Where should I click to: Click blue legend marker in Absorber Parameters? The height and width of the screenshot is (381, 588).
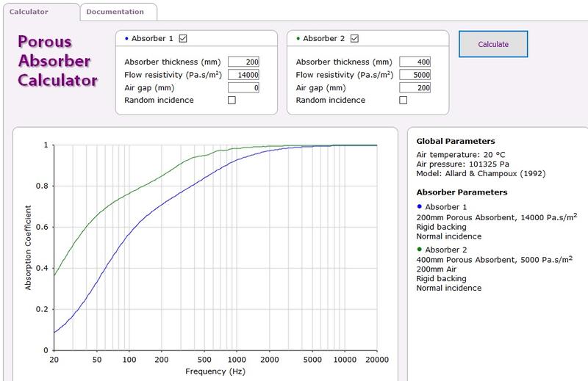point(419,207)
